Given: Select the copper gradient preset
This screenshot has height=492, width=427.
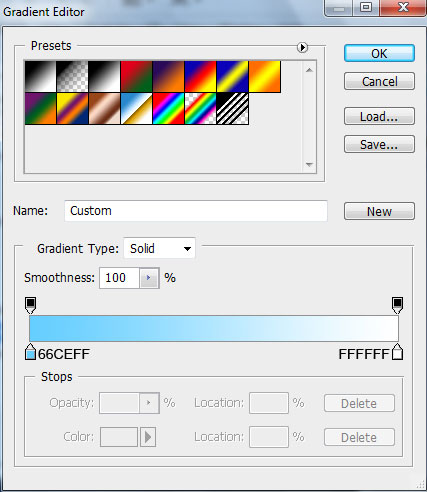Looking at the screenshot, I should (104, 109).
